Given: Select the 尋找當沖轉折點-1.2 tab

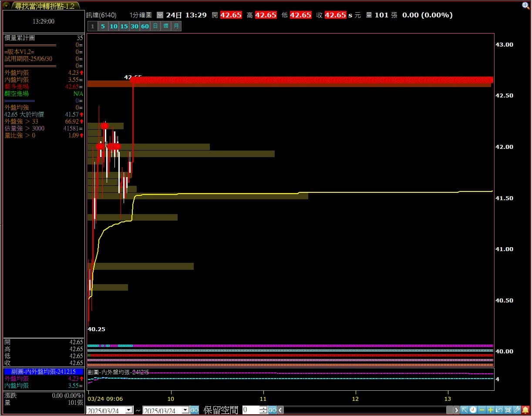Looking at the screenshot, I should 44,6.
